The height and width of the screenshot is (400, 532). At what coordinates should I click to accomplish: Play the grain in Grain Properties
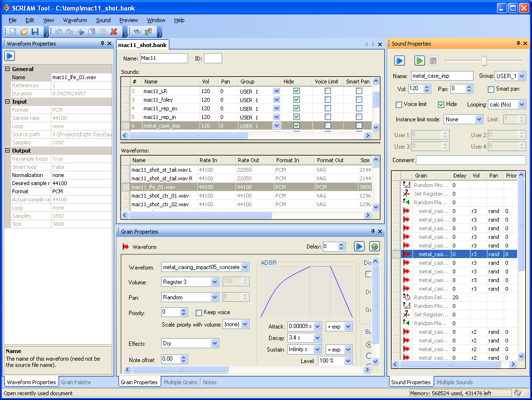tap(359, 247)
